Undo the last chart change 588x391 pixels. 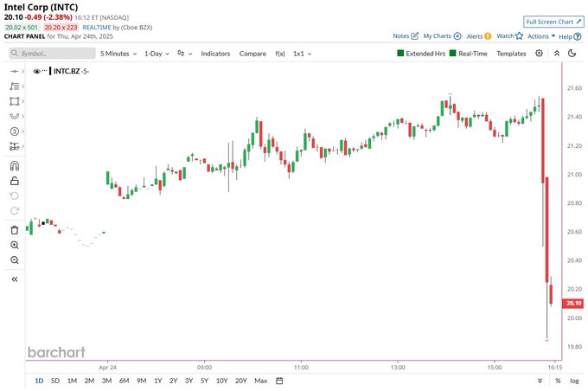[x=14, y=195]
